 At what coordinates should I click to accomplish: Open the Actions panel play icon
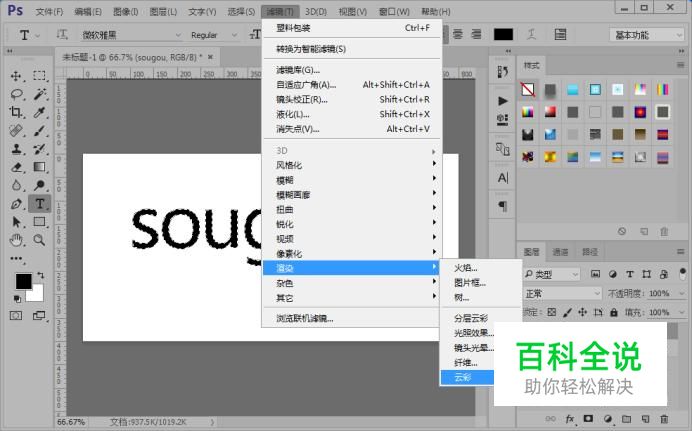[x=502, y=101]
